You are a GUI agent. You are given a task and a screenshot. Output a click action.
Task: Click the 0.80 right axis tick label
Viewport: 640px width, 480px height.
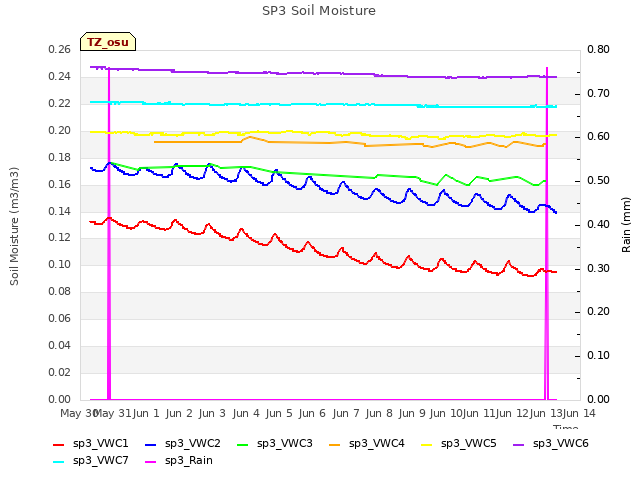pos(598,49)
